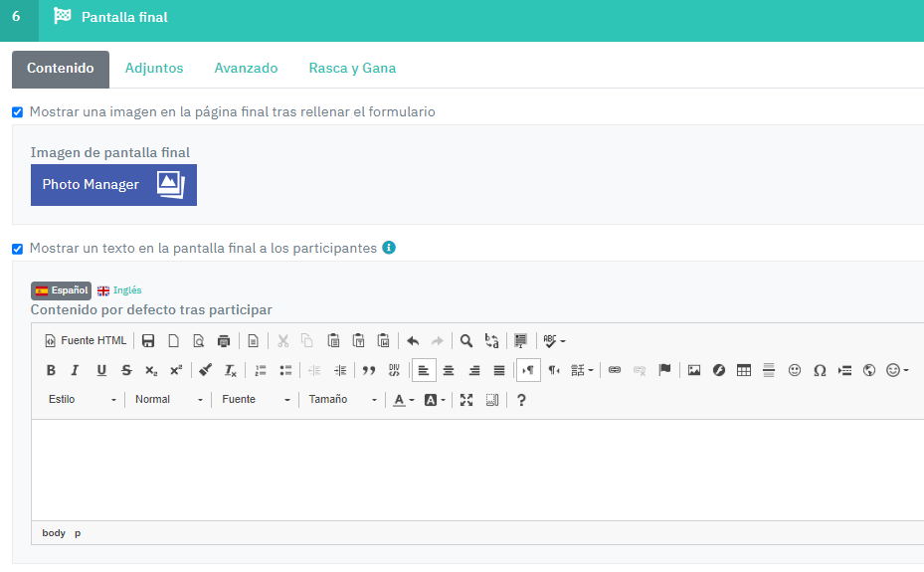
Task: Click info icon beside Mostrar un texto
Action: pyautogui.click(x=389, y=248)
